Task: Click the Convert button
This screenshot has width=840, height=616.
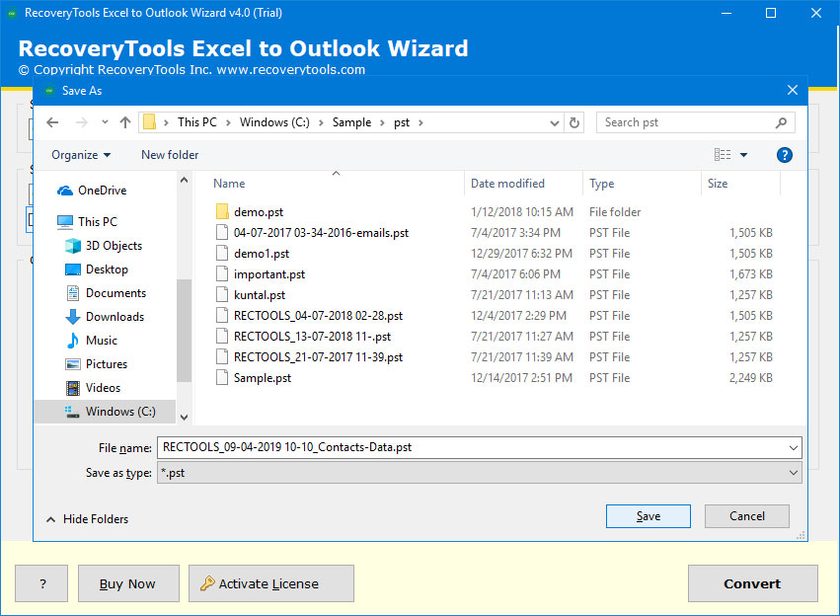Action: [753, 583]
